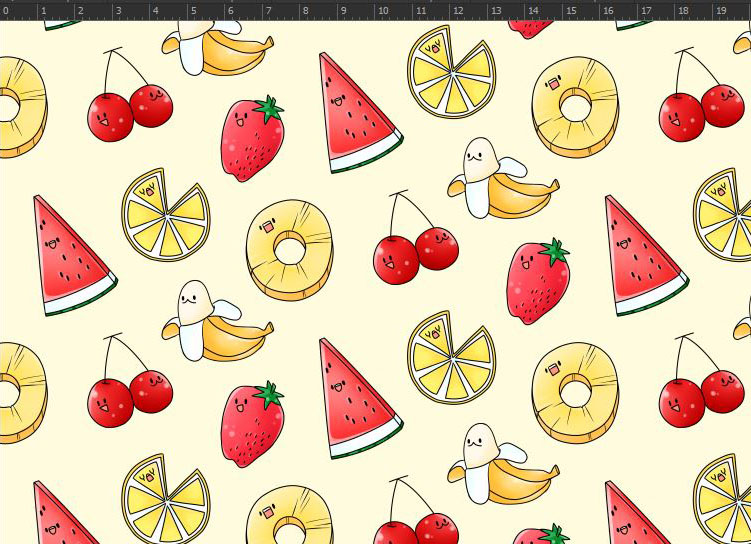Click the ruler mark labeled 10
Image resolution: width=751 pixels, height=544 pixels.
[383, 11]
